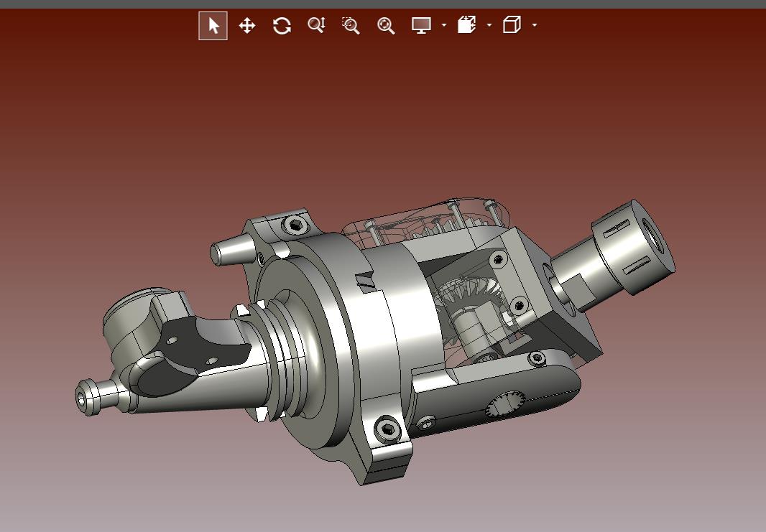
Task: Select the arrow pointer selection tool
Action: coord(213,26)
